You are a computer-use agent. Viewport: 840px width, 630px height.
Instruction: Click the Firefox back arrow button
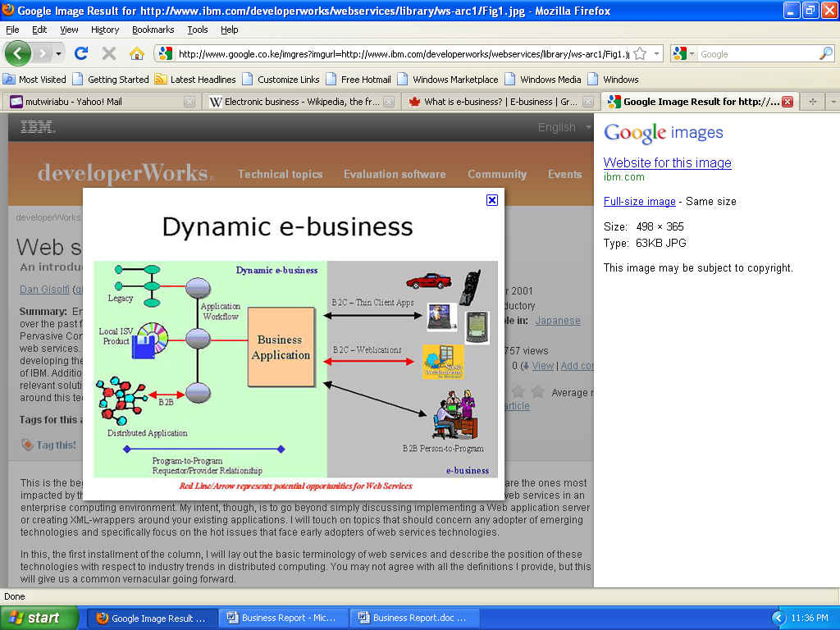18,53
